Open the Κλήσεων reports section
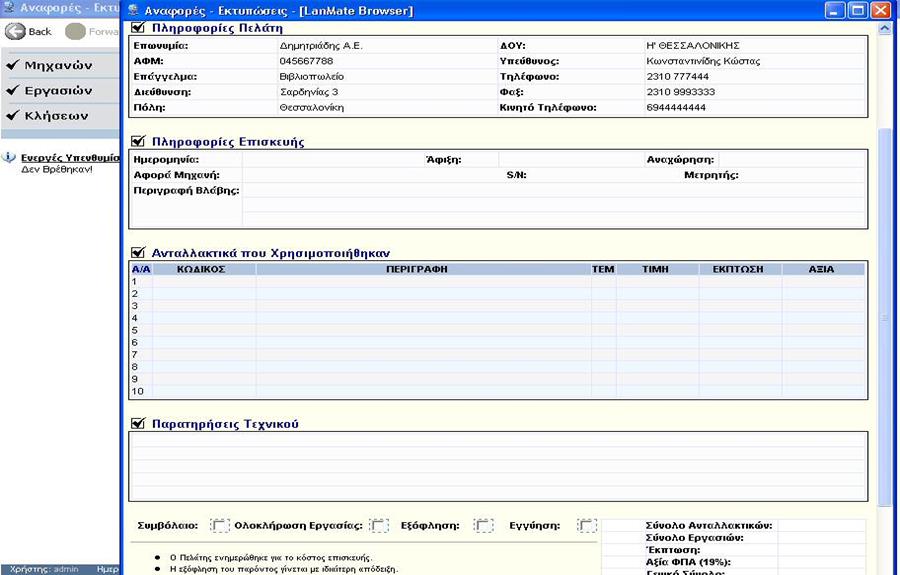Screen dimensions: 900x575 click(x=56, y=116)
